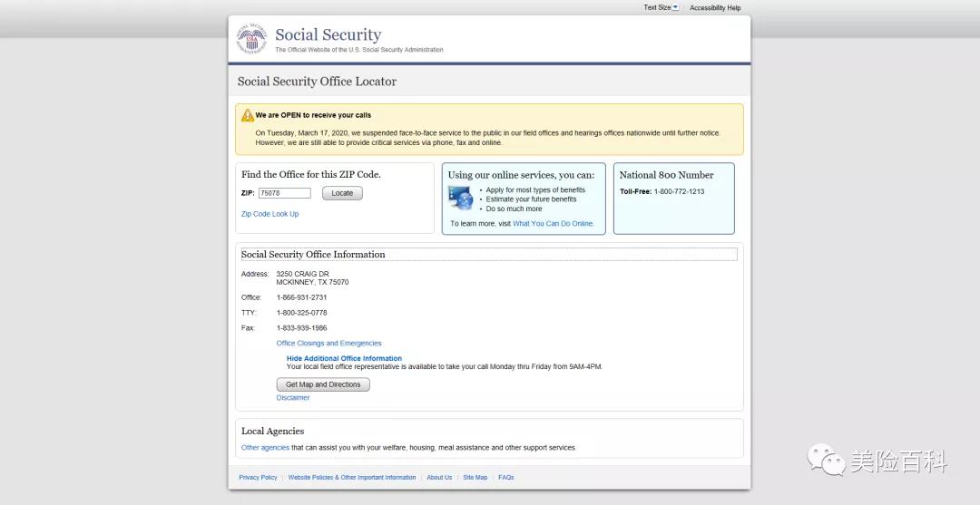
Task: Open the About Us footer link
Action: pyautogui.click(x=439, y=478)
